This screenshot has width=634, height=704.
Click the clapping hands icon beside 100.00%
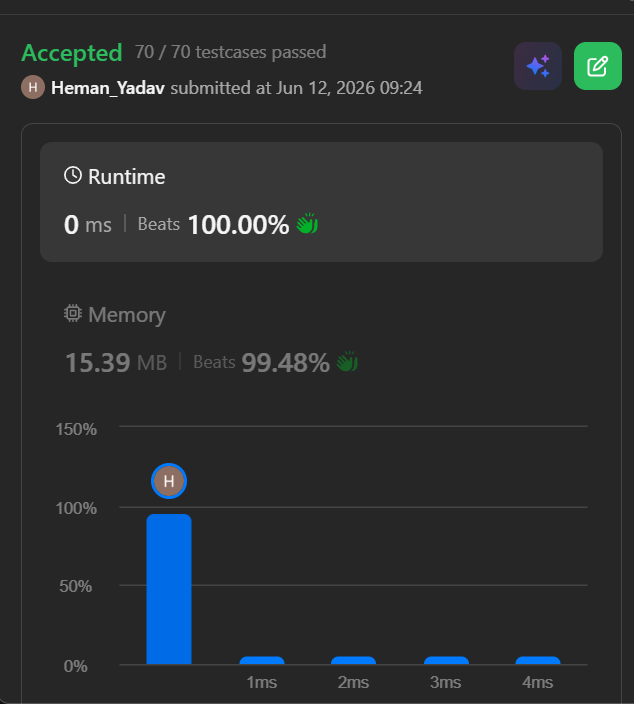tap(307, 223)
